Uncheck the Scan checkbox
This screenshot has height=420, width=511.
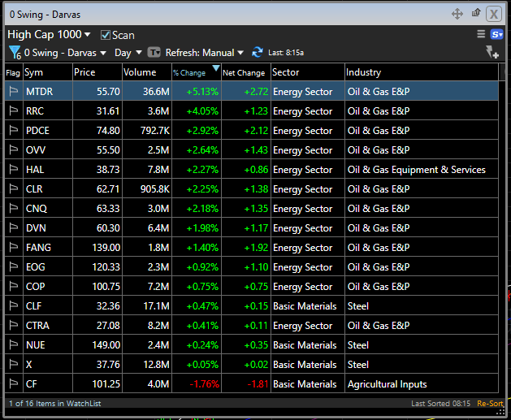tap(106, 35)
